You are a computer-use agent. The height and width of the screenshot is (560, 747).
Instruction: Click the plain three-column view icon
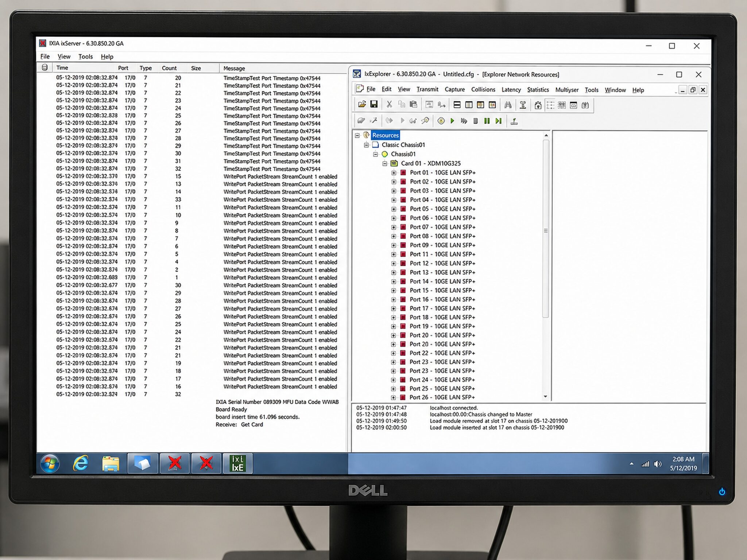coord(469,105)
